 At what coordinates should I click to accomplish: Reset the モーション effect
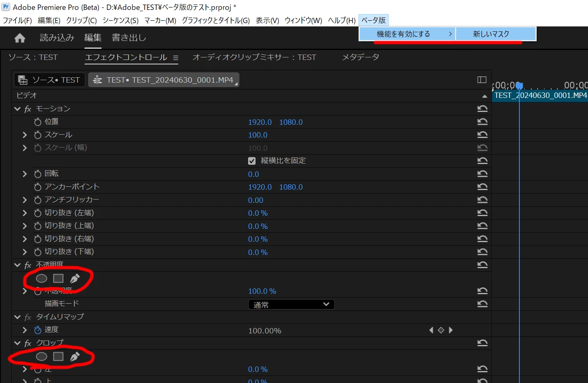coord(482,109)
